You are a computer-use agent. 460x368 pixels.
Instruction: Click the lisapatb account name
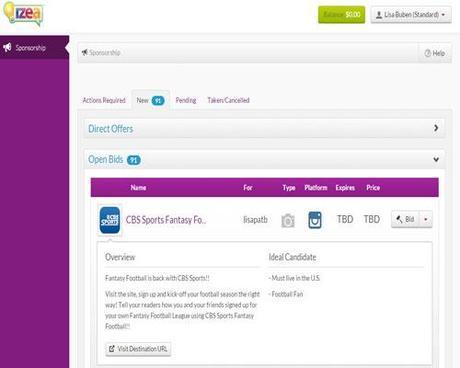click(255, 220)
